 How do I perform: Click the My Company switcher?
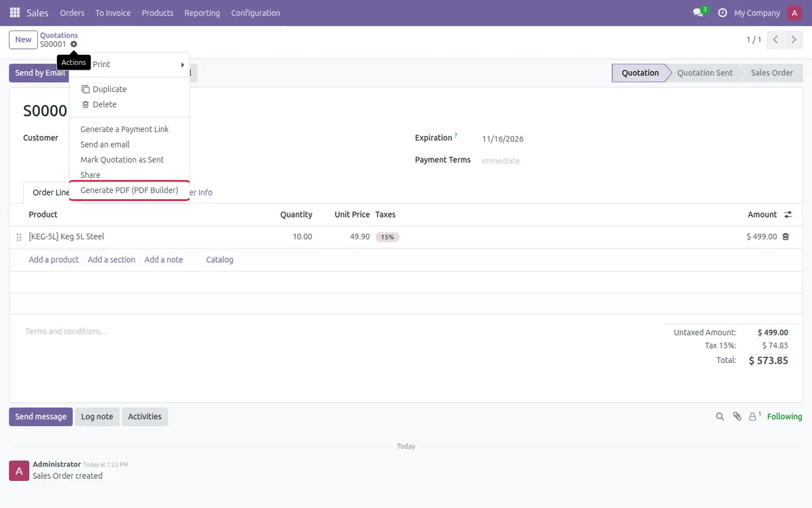[757, 13]
